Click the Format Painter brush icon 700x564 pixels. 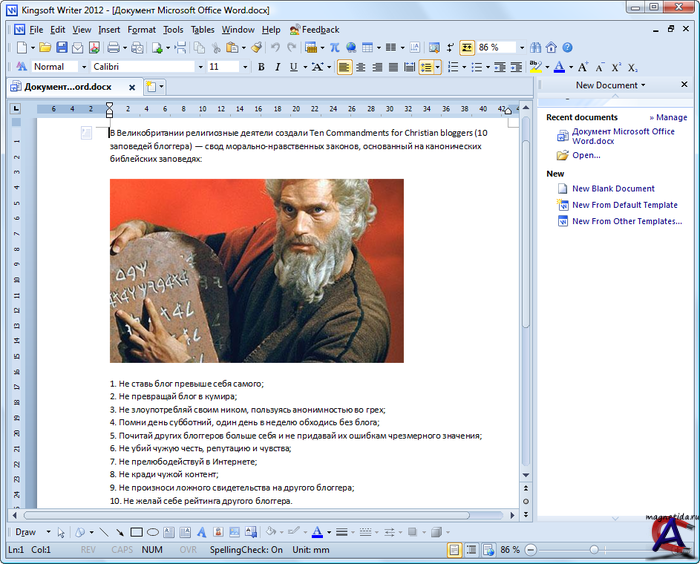pos(257,47)
